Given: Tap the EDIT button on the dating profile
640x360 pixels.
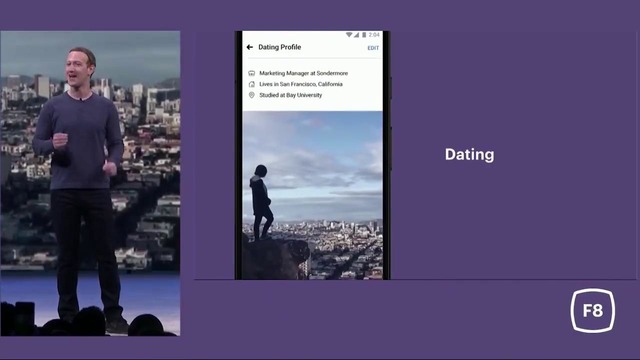Looking at the screenshot, I should (x=373, y=48).
